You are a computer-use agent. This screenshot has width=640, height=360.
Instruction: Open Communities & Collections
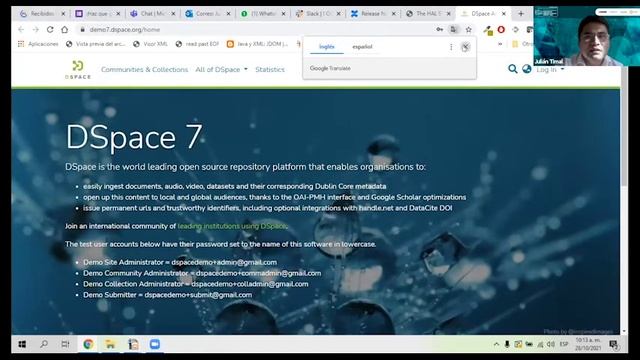pos(144,70)
